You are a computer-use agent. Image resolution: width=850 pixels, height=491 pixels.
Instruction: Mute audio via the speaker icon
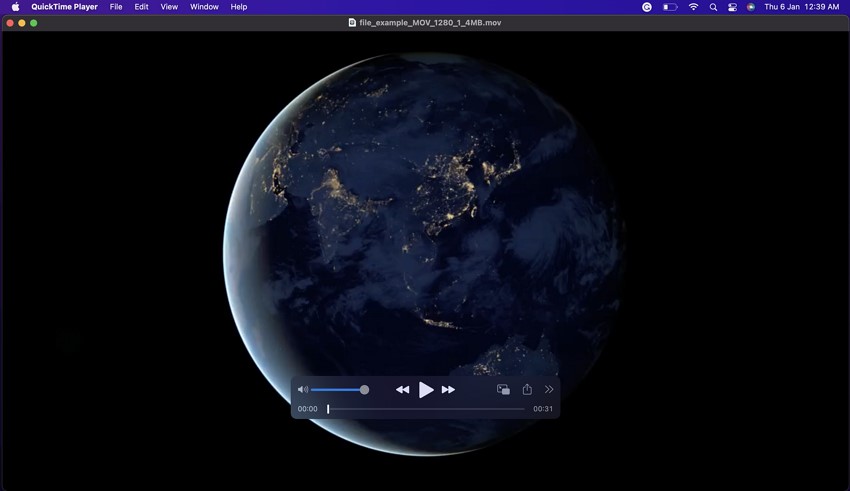tap(303, 390)
